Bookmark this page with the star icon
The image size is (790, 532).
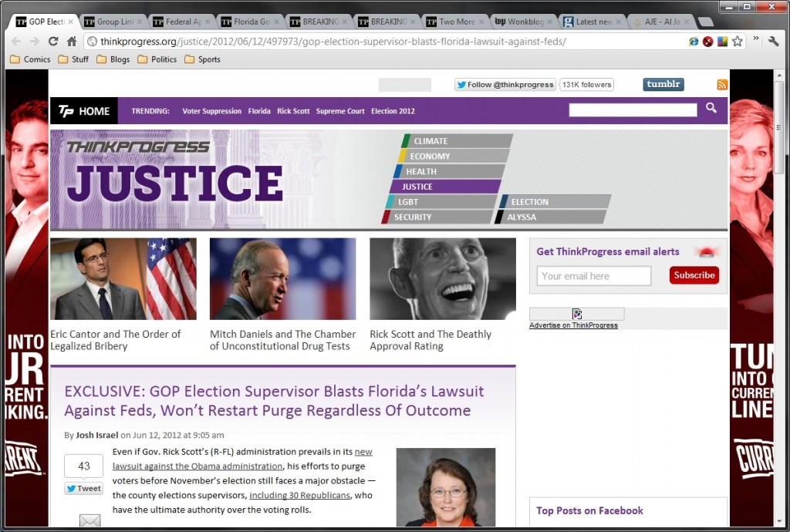click(737, 42)
